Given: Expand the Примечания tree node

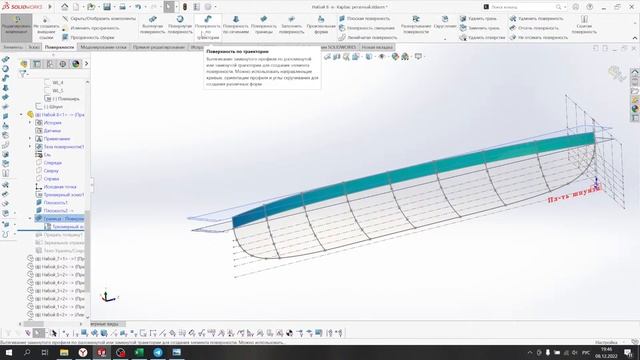Looking at the screenshot, I should [30, 138].
